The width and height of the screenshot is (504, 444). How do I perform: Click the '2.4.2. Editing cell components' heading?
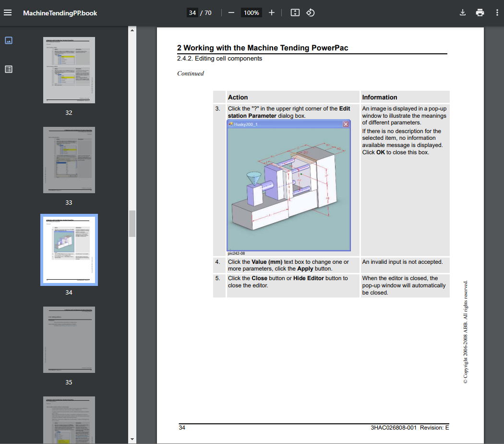[219, 58]
